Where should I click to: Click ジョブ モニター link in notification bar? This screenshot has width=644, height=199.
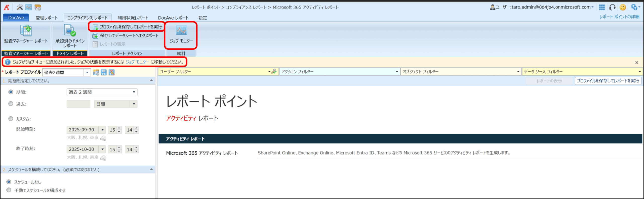tap(137, 62)
